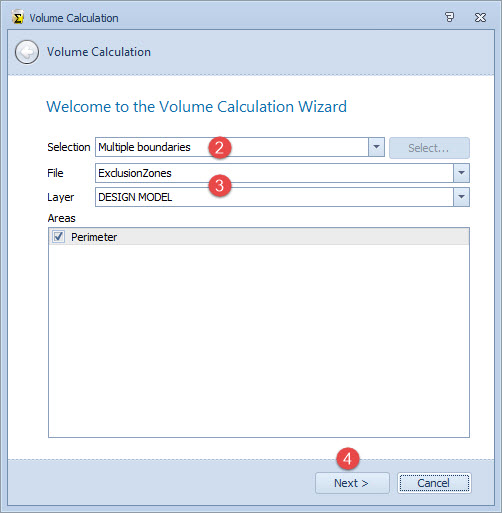Toggle the Perimeter area checkbox
The height and width of the screenshot is (513, 502).
[58, 237]
